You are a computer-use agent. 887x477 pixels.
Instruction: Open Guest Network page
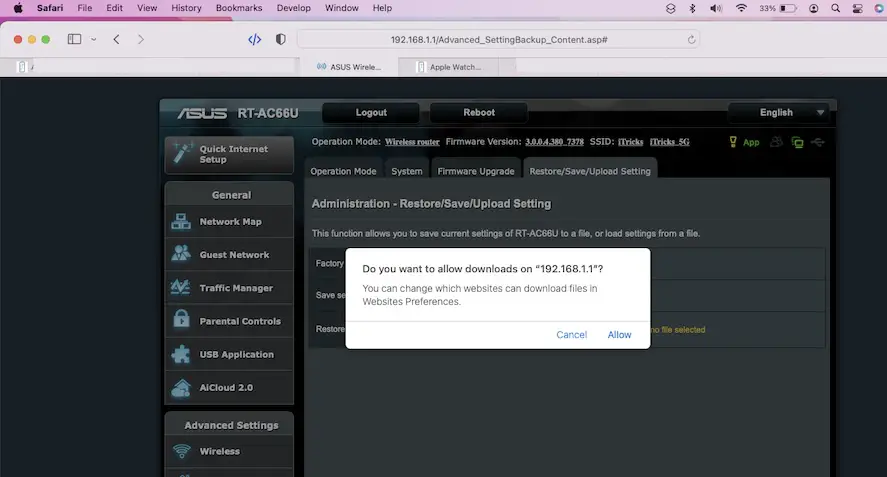(229, 255)
